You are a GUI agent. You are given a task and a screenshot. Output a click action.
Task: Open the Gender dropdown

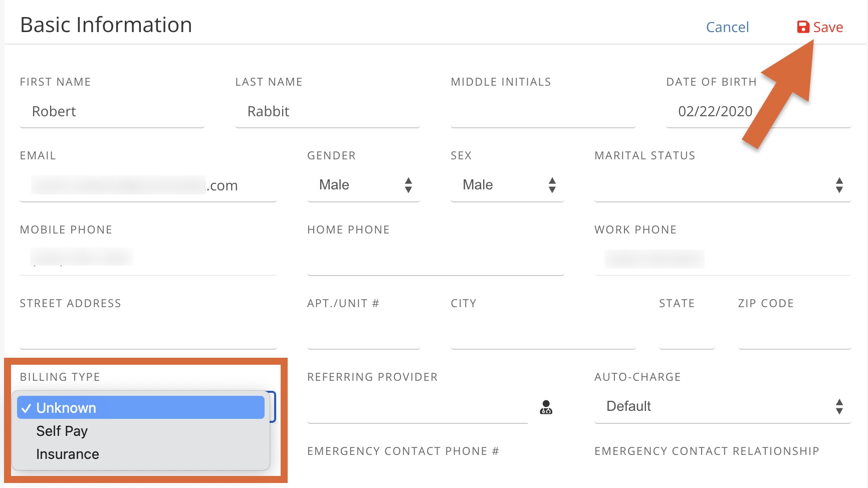363,185
